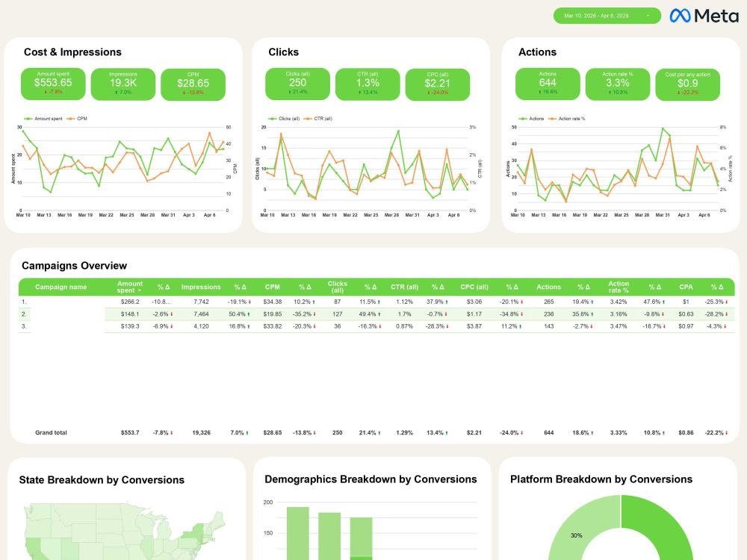Select the Actions 644 scorecard
The height and width of the screenshot is (560, 747).
[x=548, y=84]
